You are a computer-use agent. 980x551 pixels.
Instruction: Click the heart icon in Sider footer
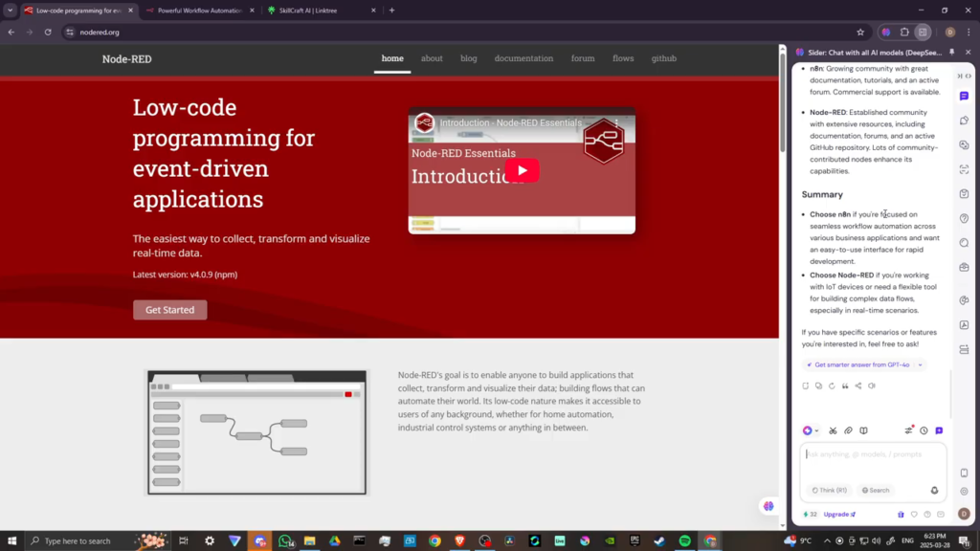(x=914, y=514)
